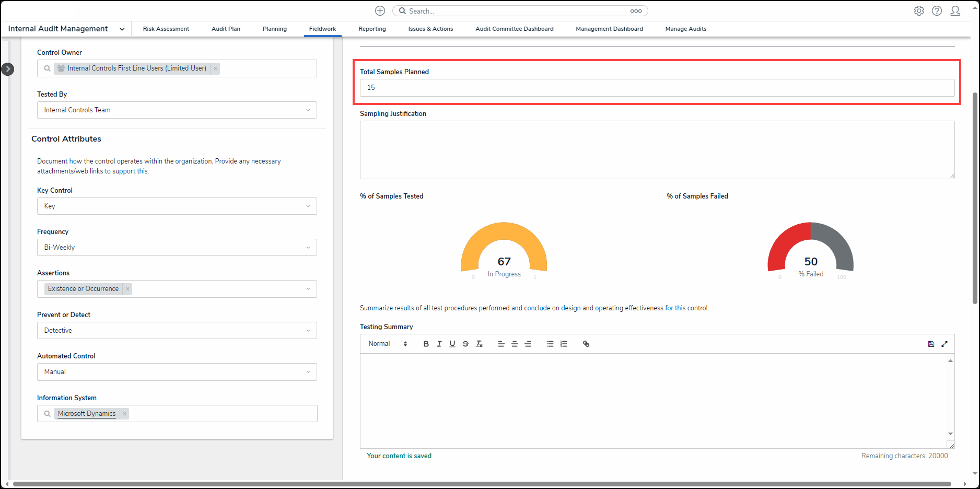Expand the collapsed left sidebar arrow
This screenshot has height=489, width=980.
(8, 69)
